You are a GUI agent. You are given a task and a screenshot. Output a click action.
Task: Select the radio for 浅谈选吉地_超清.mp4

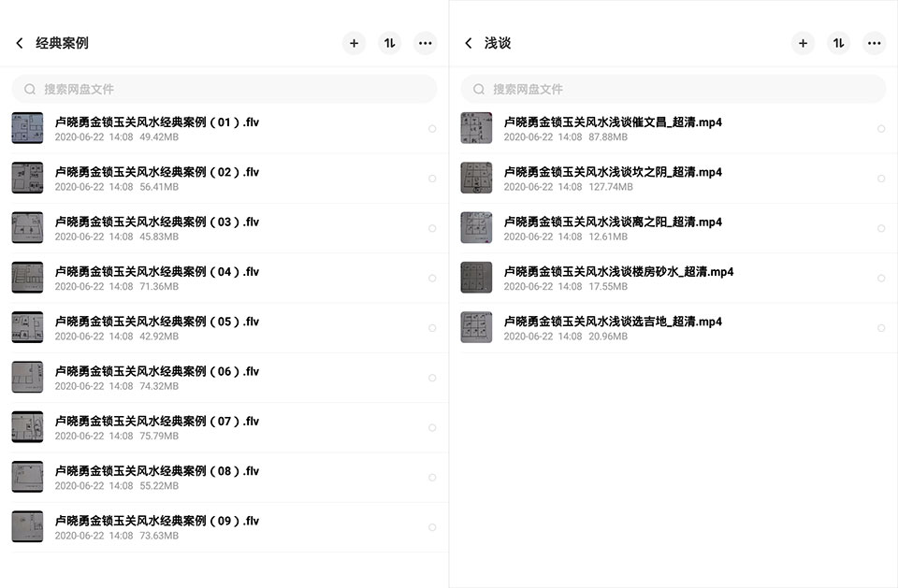(881, 328)
